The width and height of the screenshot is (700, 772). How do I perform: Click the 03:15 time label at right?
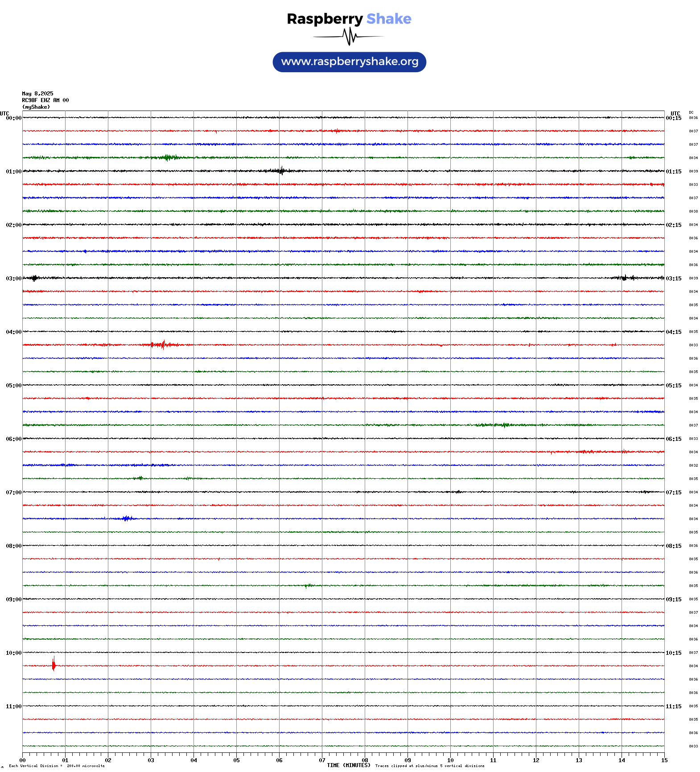click(674, 279)
